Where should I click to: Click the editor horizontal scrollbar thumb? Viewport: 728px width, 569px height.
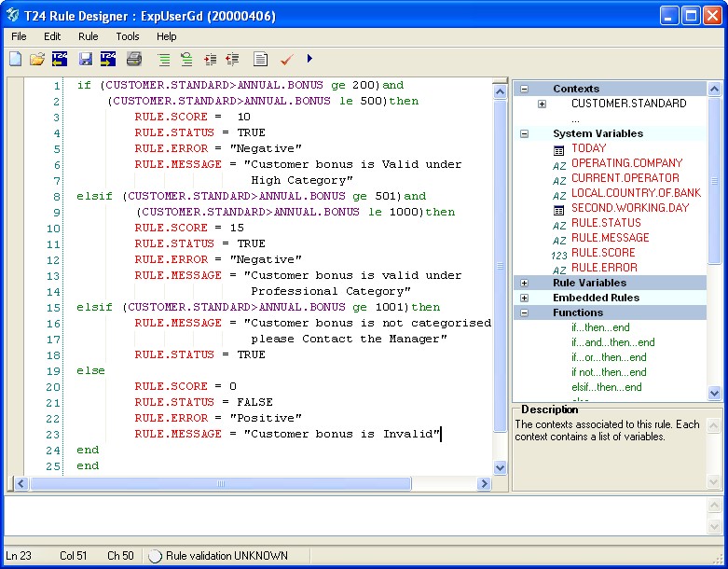point(221,483)
